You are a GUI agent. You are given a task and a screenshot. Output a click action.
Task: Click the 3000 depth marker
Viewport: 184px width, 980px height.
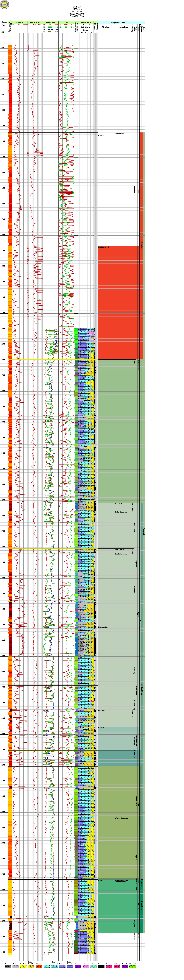pos(3,422)
